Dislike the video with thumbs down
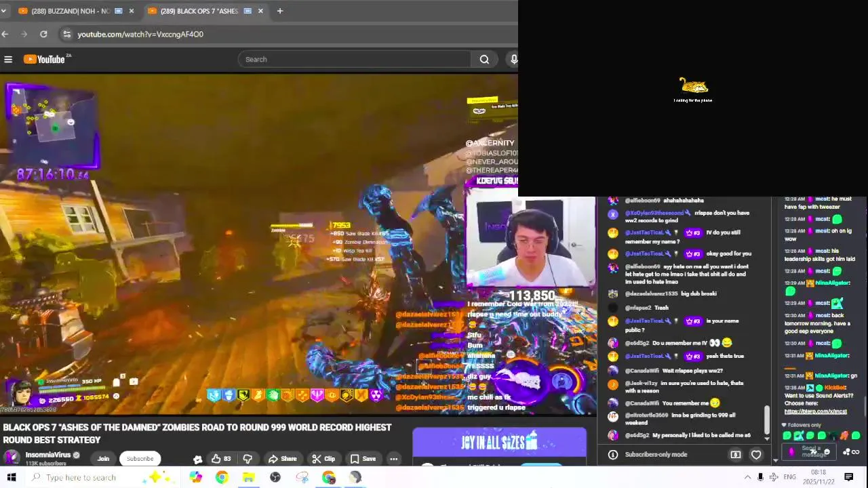Image resolution: width=868 pixels, height=488 pixels. coord(248,459)
